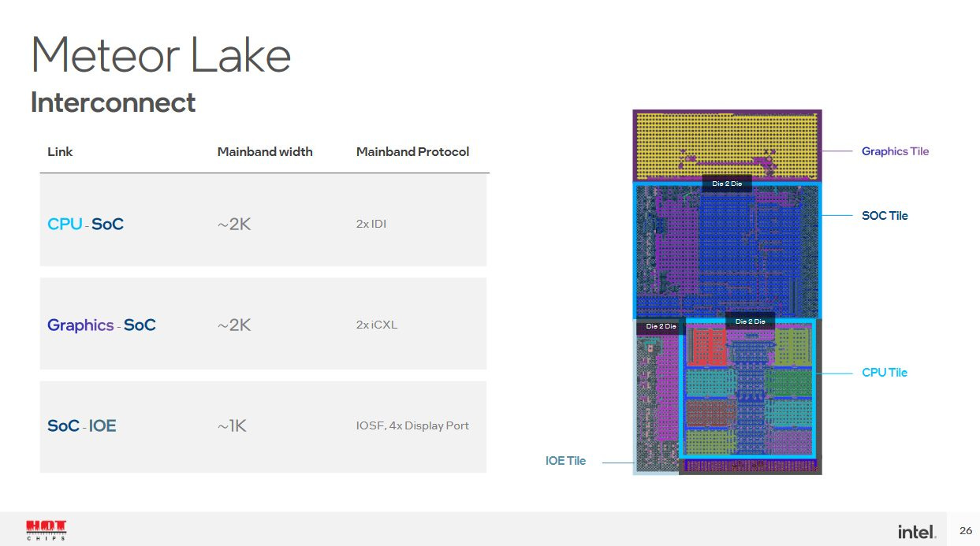Click the CPU Tile label
Image resolution: width=980 pixels, height=546 pixels.
click(x=885, y=372)
